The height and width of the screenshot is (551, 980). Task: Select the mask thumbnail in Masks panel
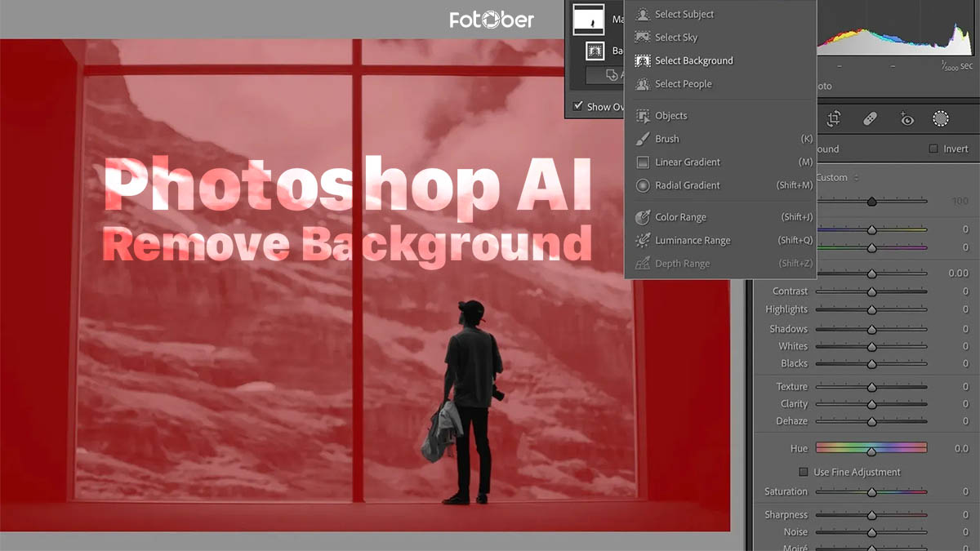click(588, 19)
